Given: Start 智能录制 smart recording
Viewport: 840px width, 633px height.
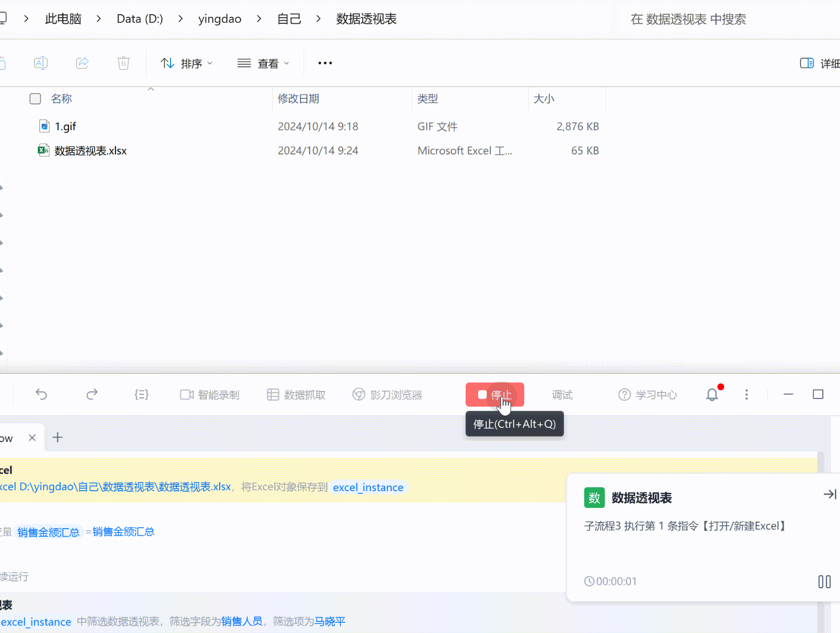Looking at the screenshot, I should point(209,394).
